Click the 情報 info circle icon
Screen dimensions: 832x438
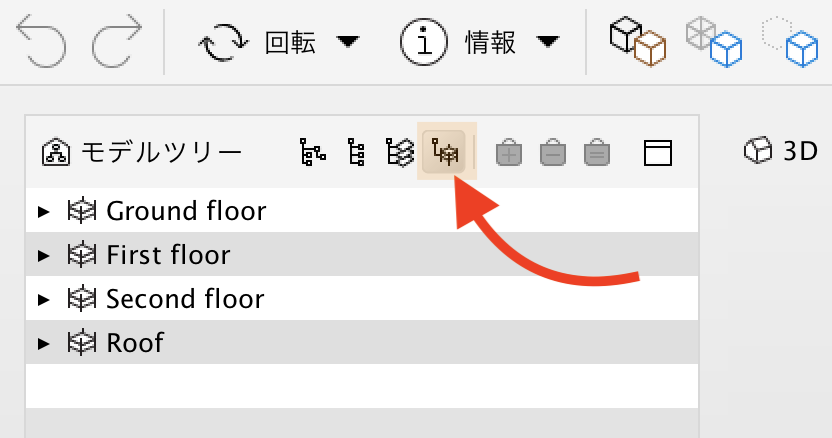click(x=423, y=42)
